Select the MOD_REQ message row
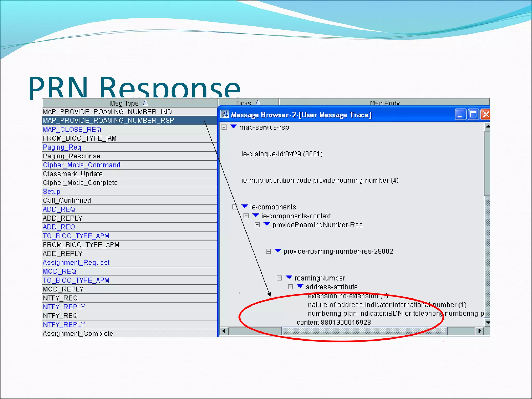The height and width of the screenshot is (399, 532). tap(130, 271)
